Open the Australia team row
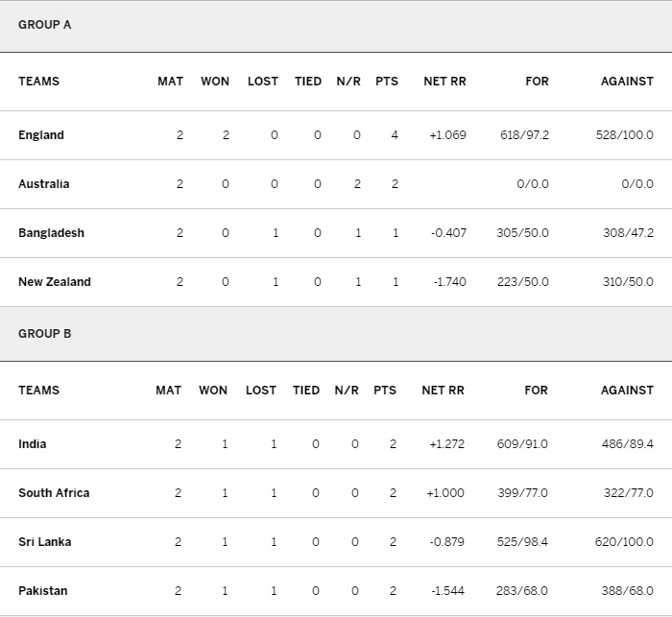672x617 pixels. point(43,184)
